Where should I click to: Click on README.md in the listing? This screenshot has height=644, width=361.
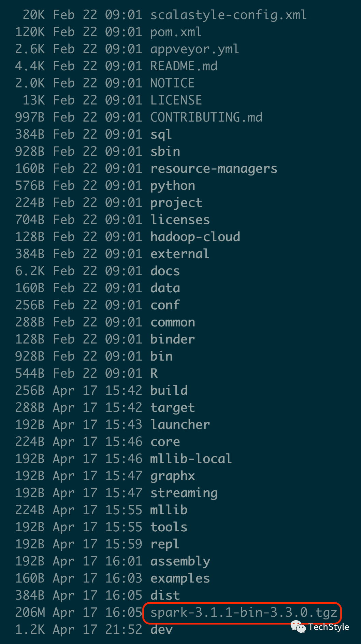tap(184, 66)
